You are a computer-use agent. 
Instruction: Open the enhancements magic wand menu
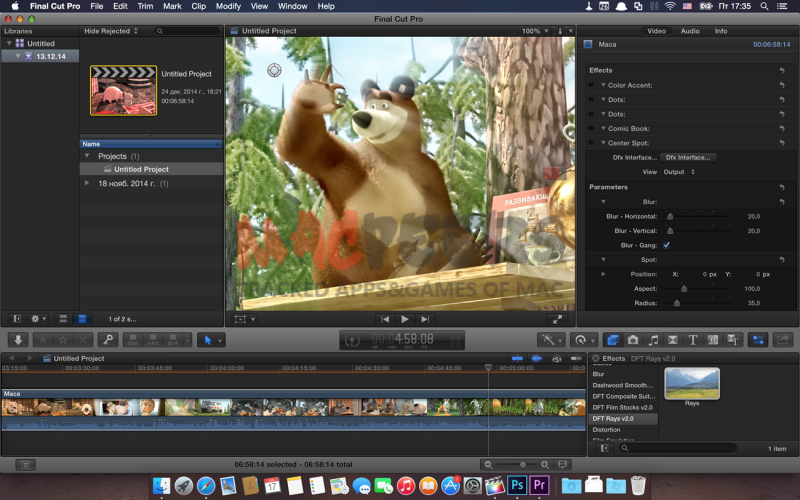(550, 340)
